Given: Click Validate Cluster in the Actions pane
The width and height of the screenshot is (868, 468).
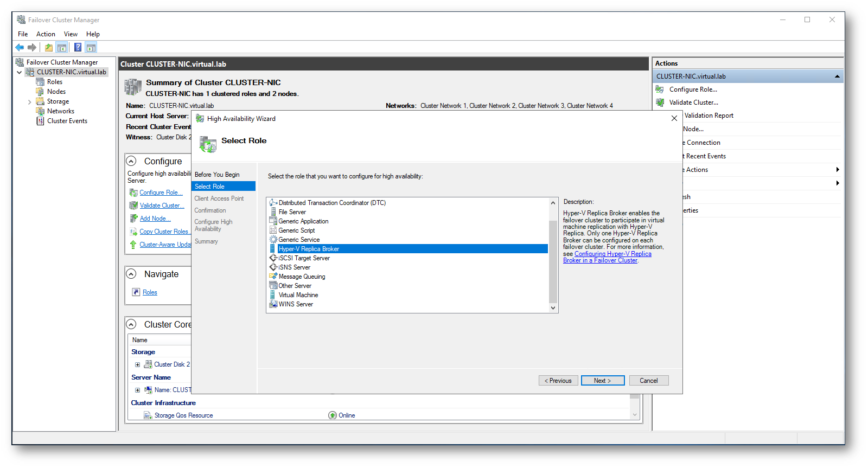Looking at the screenshot, I should [693, 102].
